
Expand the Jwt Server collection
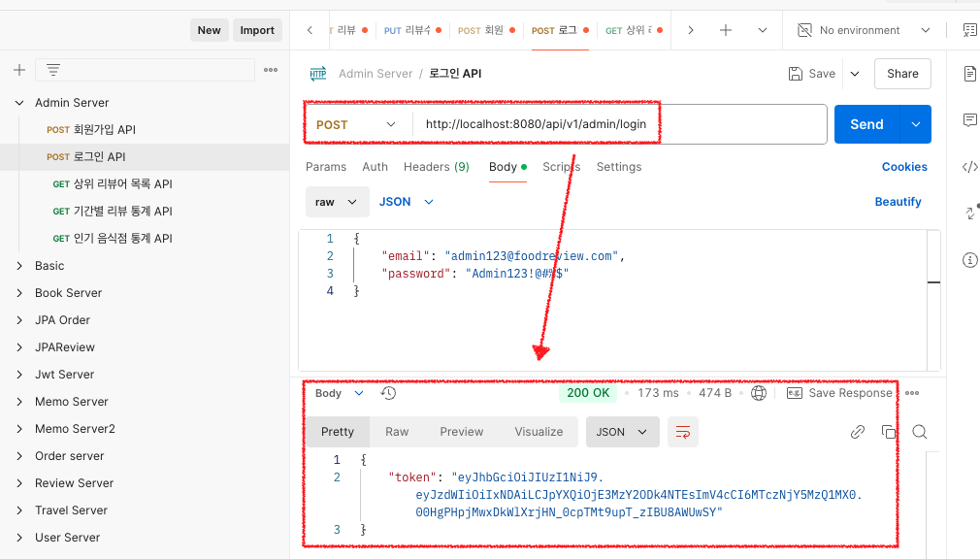point(19,375)
